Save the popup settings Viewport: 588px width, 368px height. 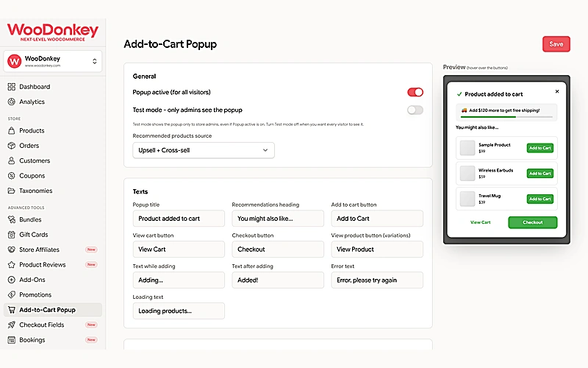pyautogui.click(x=556, y=44)
